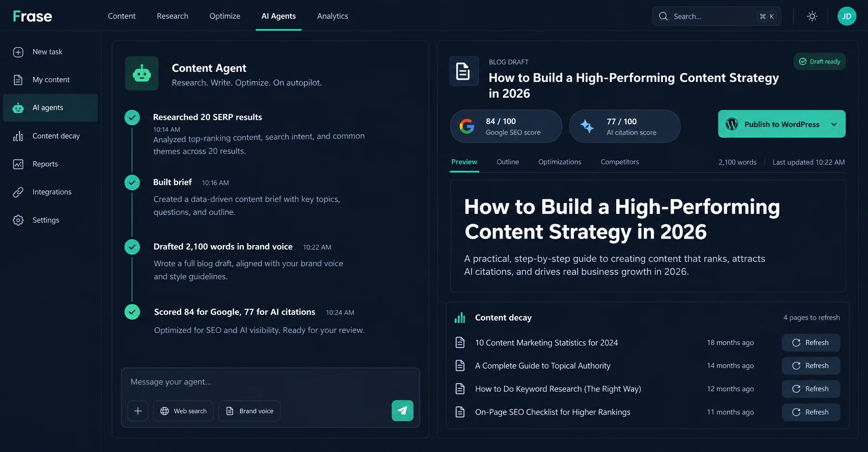This screenshot has width=868, height=452.
Task: Refresh 10 Content Marketing Statistics for 2024
Action: tap(811, 343)
